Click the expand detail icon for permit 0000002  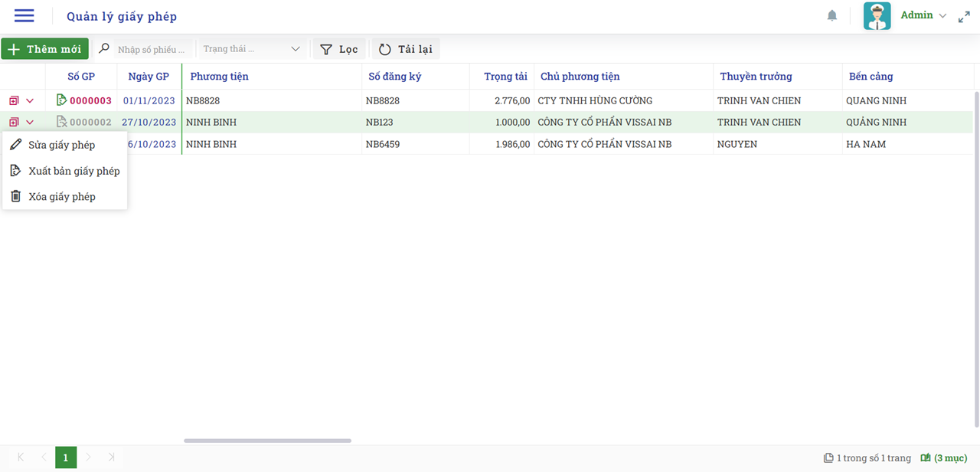(14, 122)
